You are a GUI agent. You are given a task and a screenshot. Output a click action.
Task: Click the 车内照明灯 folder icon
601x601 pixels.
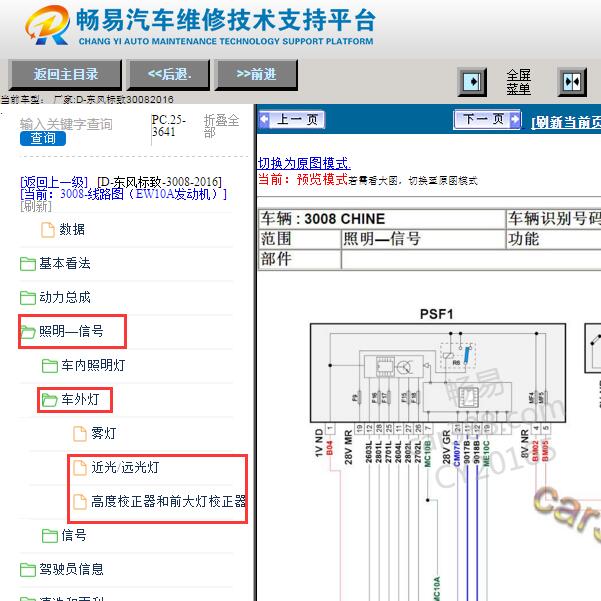click(50, 366)
